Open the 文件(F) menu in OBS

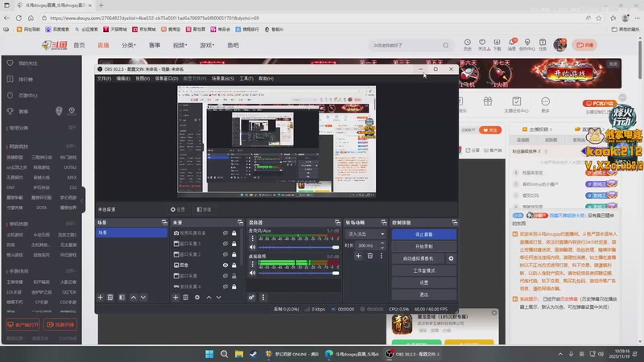coord(104,78)
